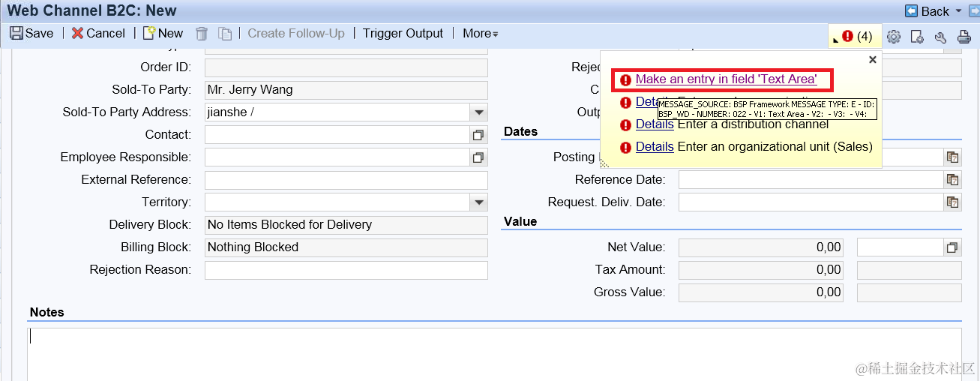The height and width of the screenshot is (381, 980).
Task: Expand the Sold-To Party Address dropdown
Action: coord(478,112)
